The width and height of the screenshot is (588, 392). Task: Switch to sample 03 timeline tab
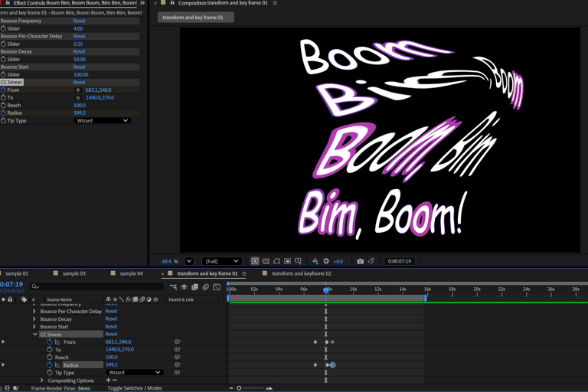click(73, 273)
